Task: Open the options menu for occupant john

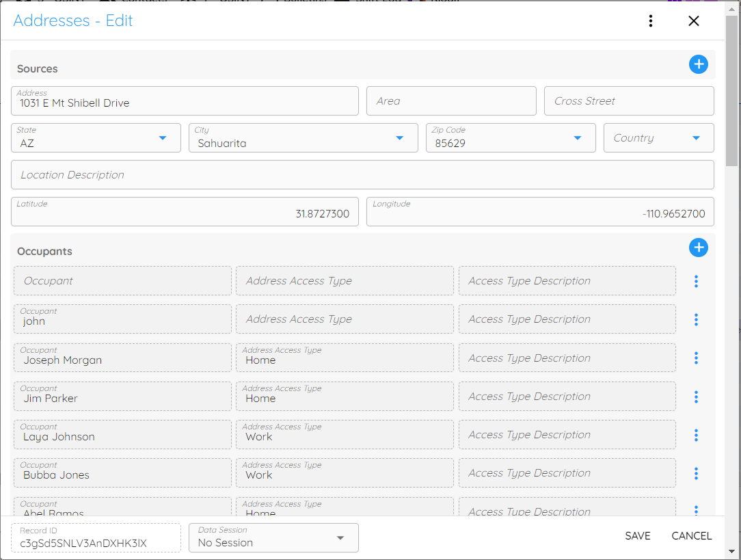Action: coord(696,319)
